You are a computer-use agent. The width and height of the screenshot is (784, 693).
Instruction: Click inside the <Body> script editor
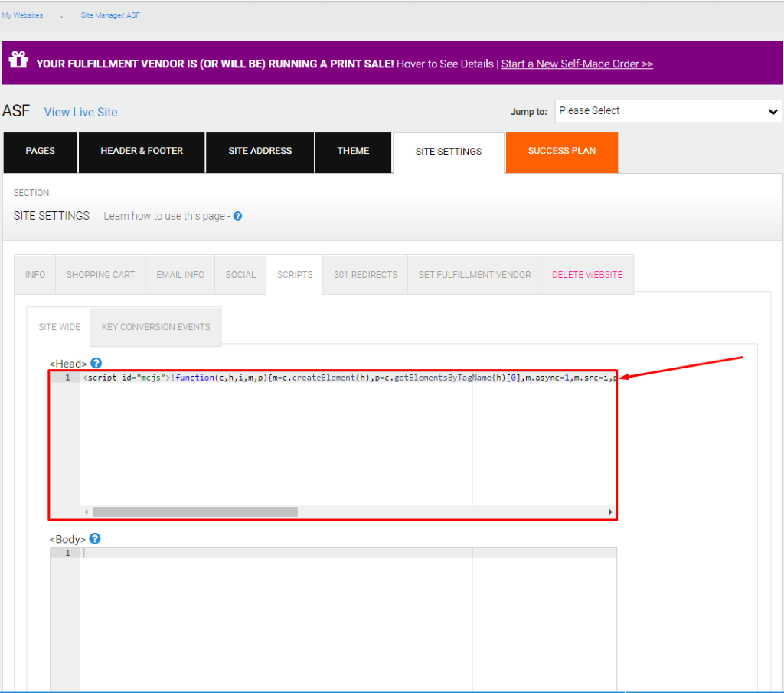tap(306, 582)
